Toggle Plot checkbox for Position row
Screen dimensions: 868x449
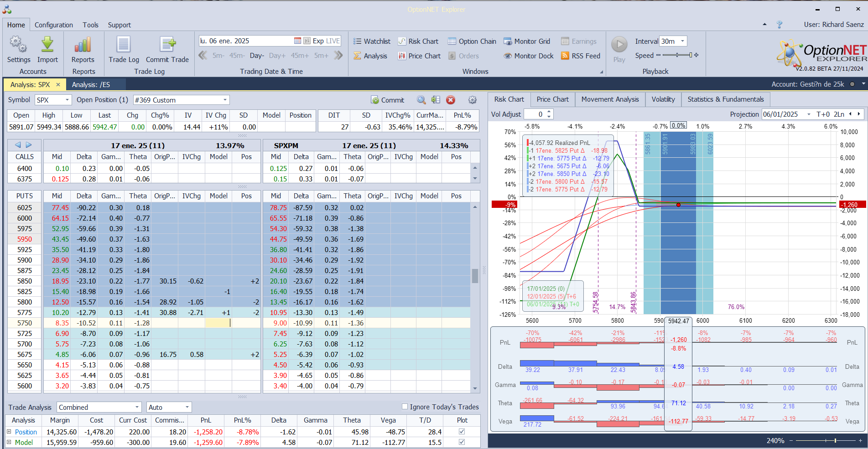point(462,432)
